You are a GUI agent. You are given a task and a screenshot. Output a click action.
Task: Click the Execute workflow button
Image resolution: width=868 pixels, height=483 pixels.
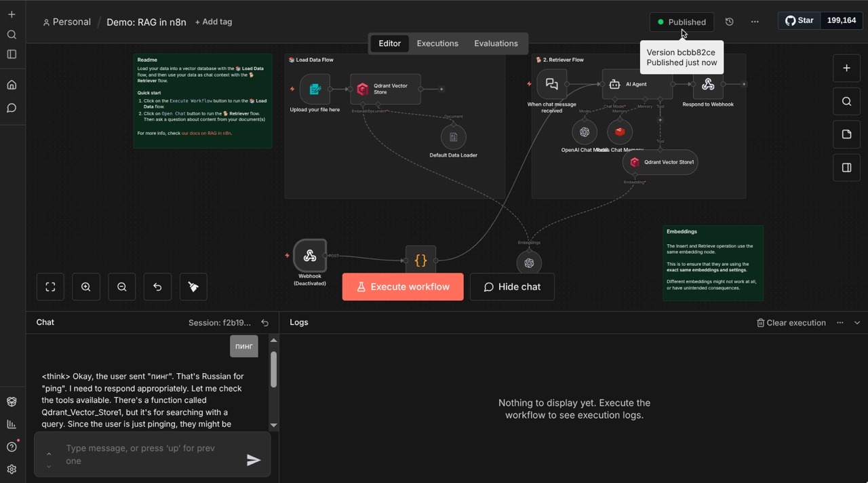tap(403, 287)
